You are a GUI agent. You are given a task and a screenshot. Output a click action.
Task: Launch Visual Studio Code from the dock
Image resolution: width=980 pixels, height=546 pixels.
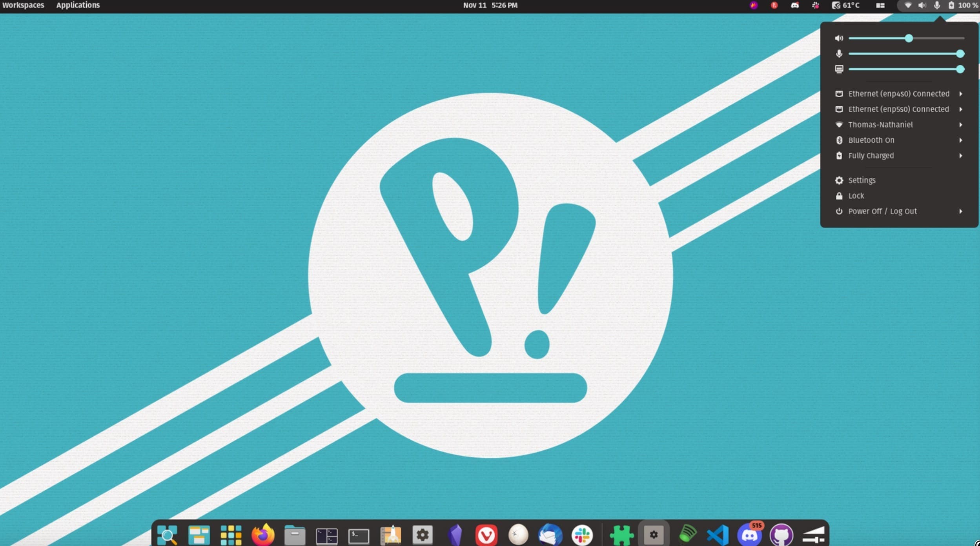pyautogui.click(x=718, y=535)
